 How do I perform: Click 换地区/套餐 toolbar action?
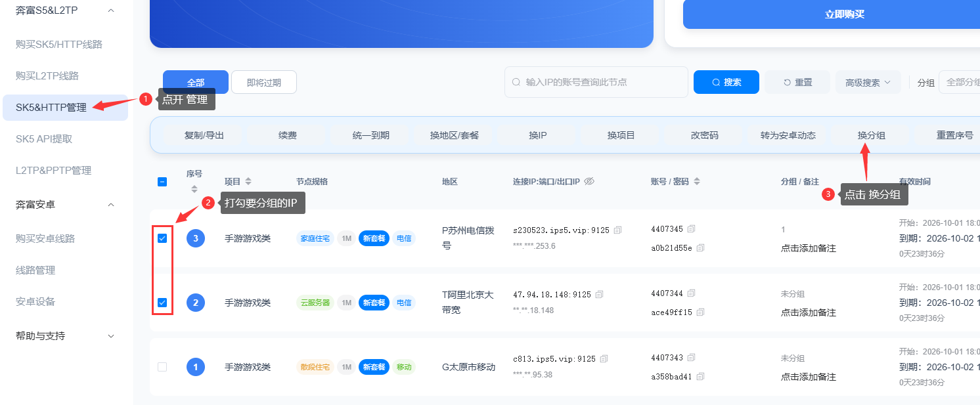pos(455,135)
